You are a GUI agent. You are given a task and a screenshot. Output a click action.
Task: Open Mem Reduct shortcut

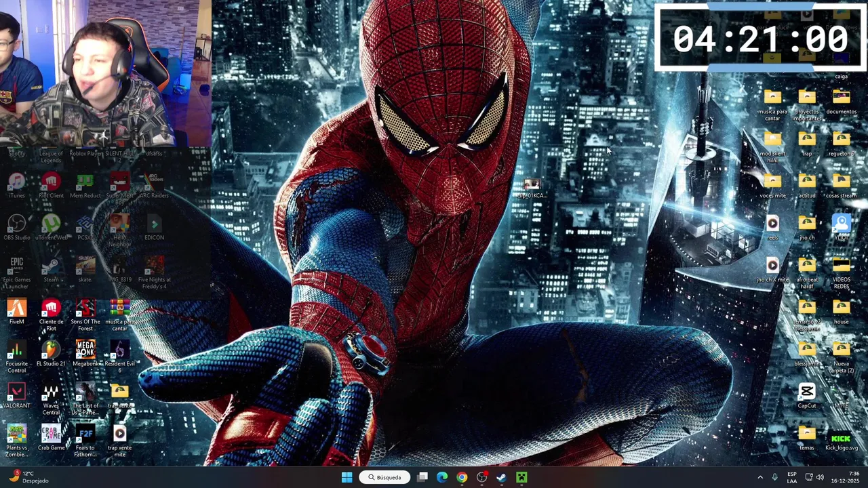pyautogui.click(x=85, y=186)
